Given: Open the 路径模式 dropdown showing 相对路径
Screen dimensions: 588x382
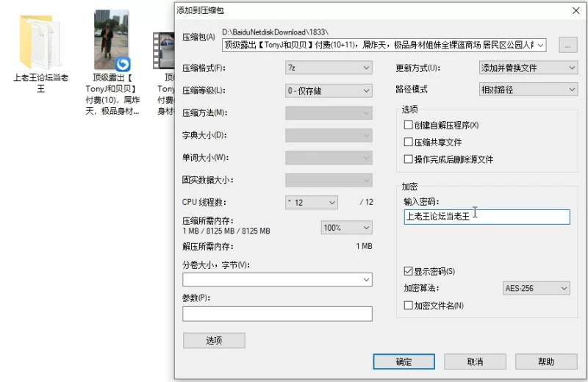Looking at the screenshot, I should point(528,90).
